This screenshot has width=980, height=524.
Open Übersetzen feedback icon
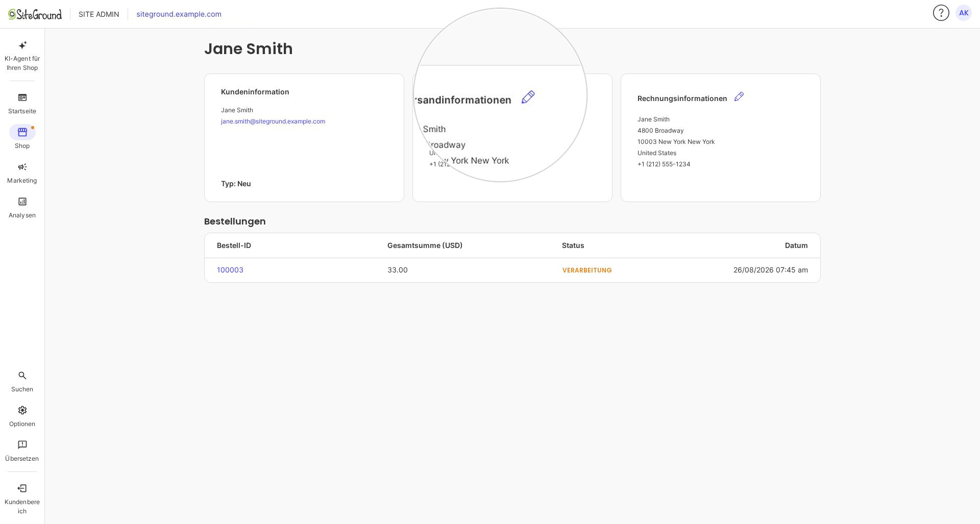22,445
